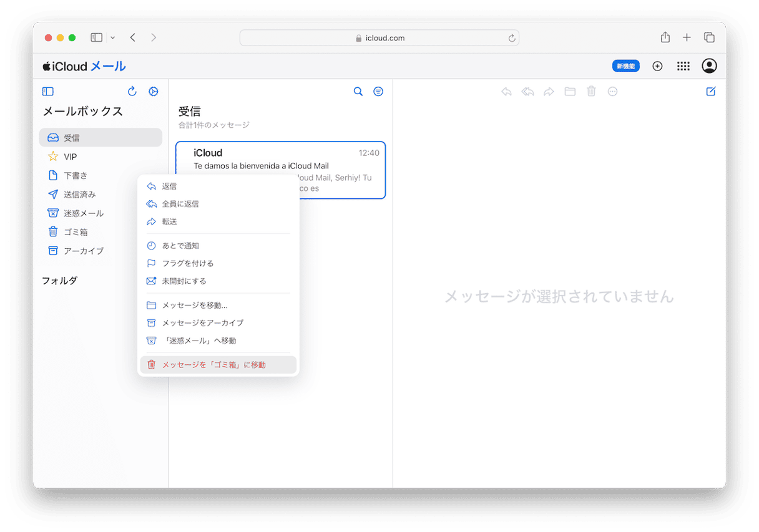
Task: Focus the icloud.com address bar
Action: click(x=379, y=38)
